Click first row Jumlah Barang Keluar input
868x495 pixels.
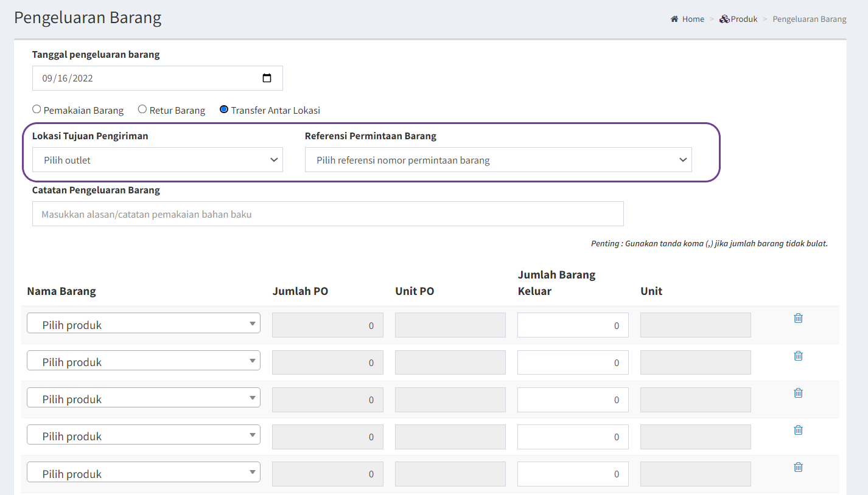573,325
